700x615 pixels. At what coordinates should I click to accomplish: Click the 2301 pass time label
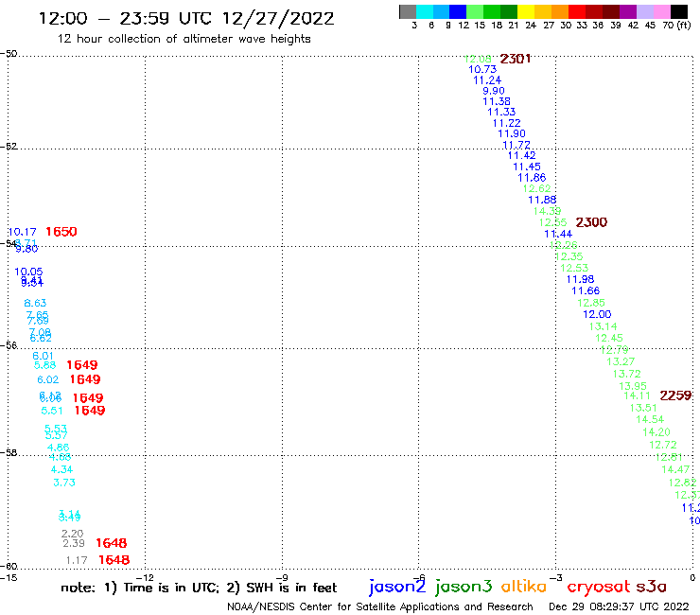pyautogui.click(x=516, y=59)
